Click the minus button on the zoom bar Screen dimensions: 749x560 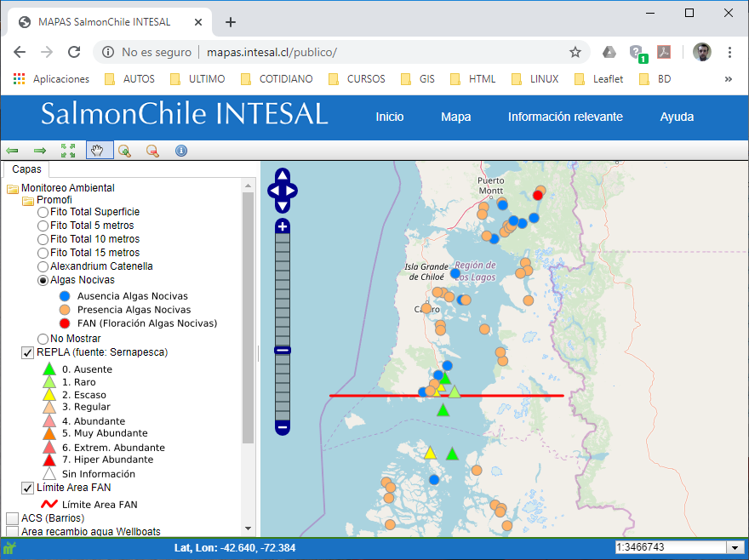283,426
